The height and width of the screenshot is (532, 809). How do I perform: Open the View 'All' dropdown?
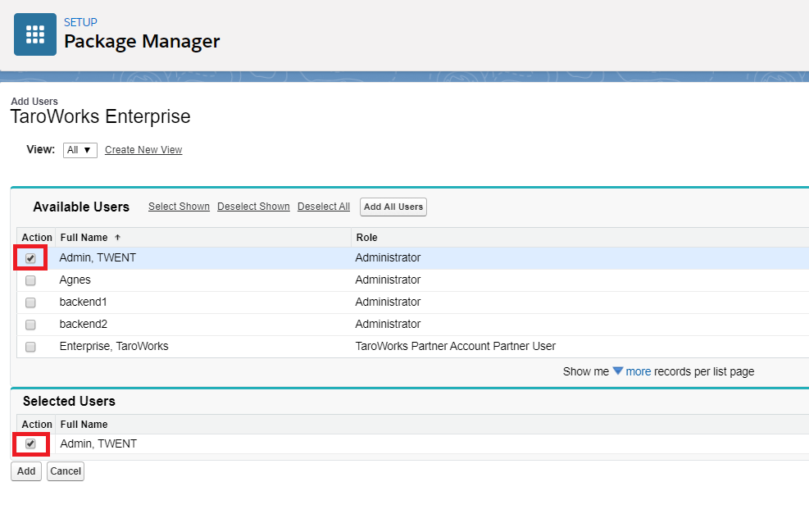coord(80,150)
